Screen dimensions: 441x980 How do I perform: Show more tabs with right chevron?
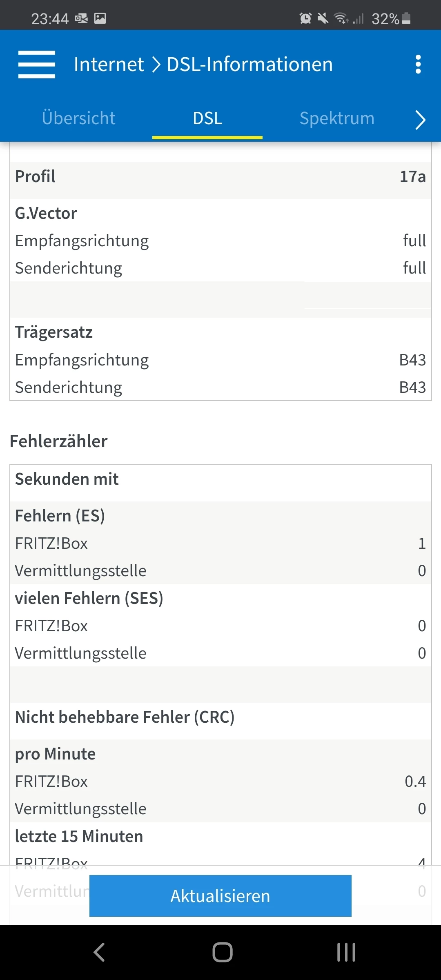pos(420,120)
